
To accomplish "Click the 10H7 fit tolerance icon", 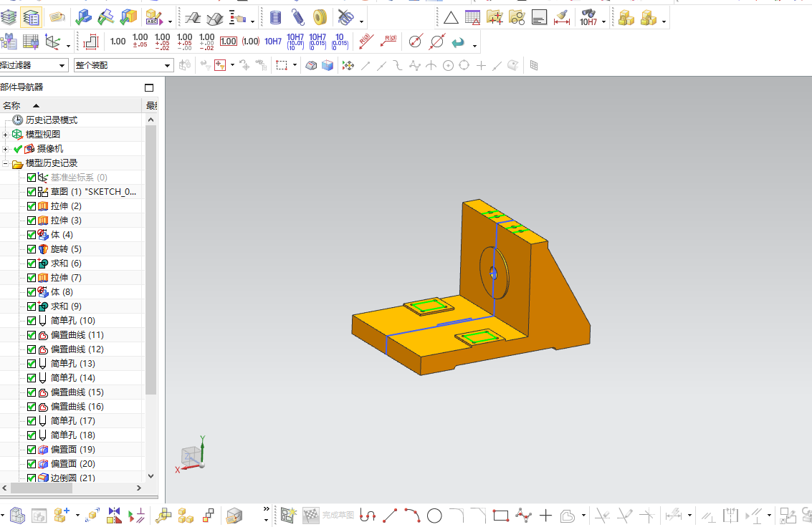I will pos(273,42).
